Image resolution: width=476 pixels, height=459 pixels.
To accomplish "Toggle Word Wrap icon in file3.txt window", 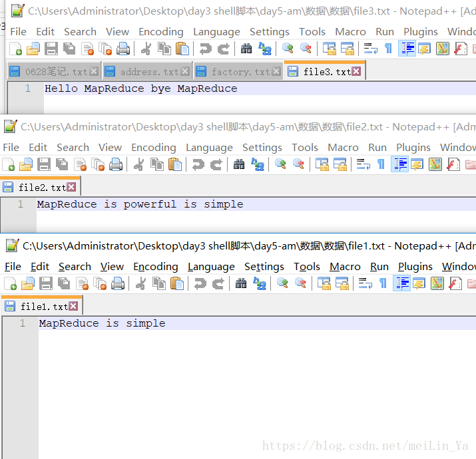I will [371, 49].
